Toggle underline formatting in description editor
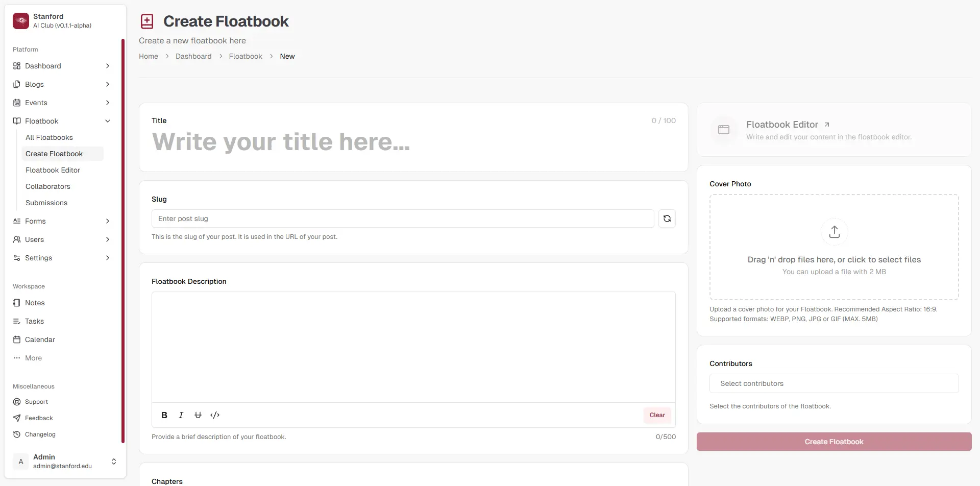Viewport: 980px width, 486px height. coord(198,415)
